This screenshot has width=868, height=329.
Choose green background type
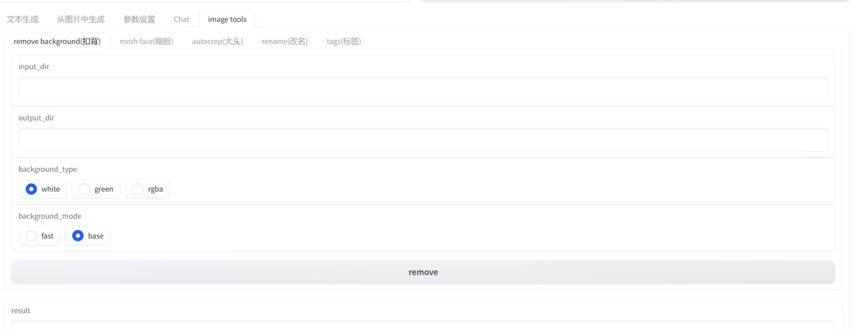point(96,189)
